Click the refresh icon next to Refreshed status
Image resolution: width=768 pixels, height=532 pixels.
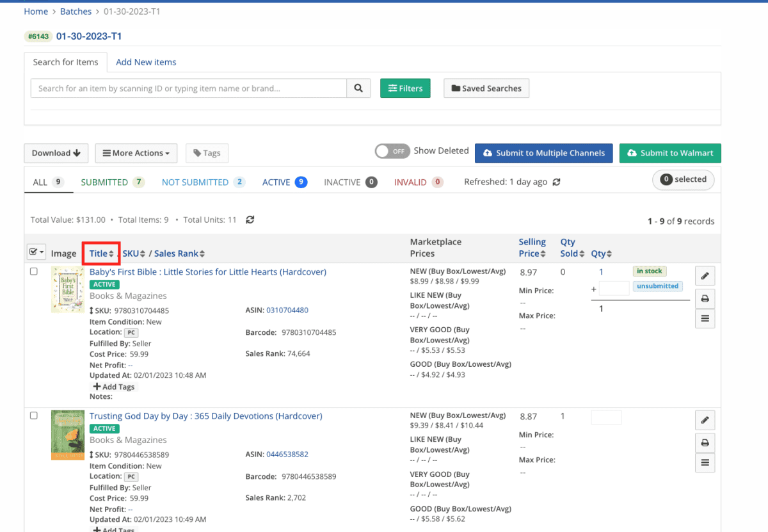[x=556, y=182]
